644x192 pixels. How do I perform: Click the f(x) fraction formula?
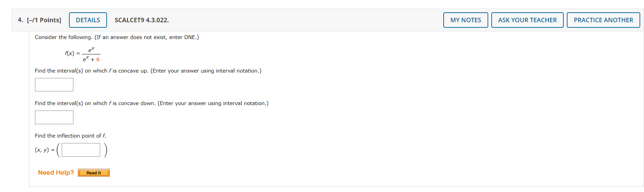click(x=82, y=54)
